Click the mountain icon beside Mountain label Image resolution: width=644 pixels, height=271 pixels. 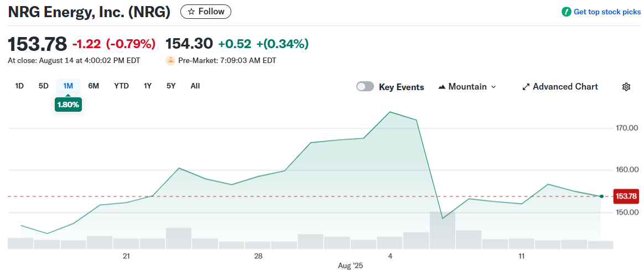[x=442, y=87]
